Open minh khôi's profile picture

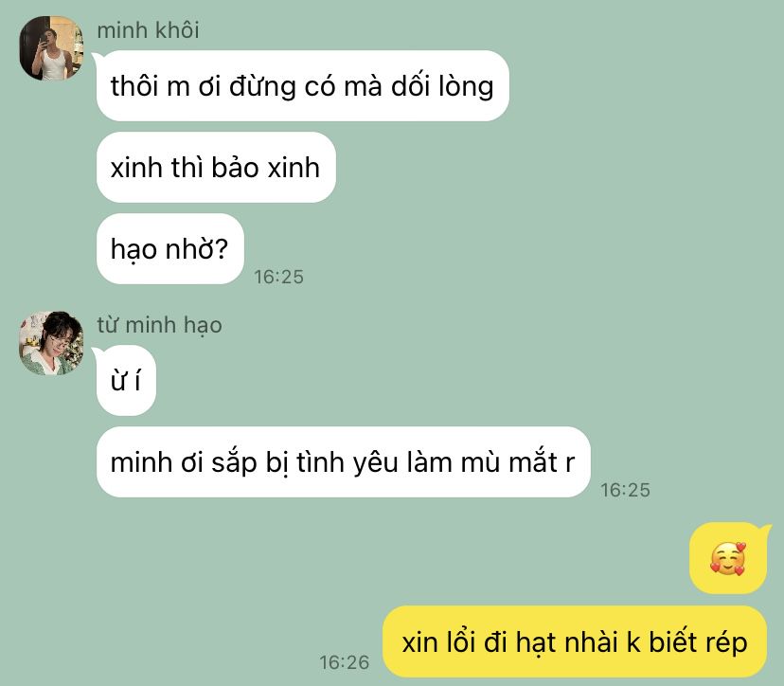(51, 48)
